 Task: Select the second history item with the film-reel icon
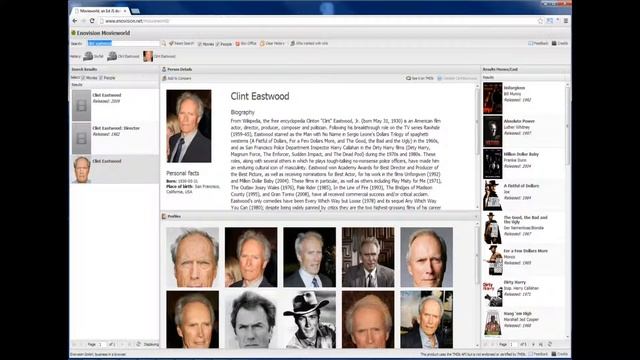pos(123,56)
